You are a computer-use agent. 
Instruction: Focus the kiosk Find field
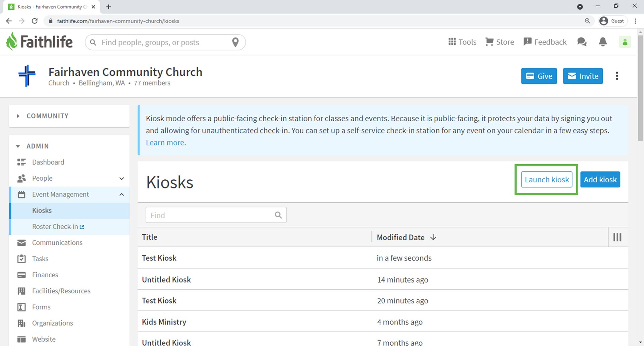216,215
